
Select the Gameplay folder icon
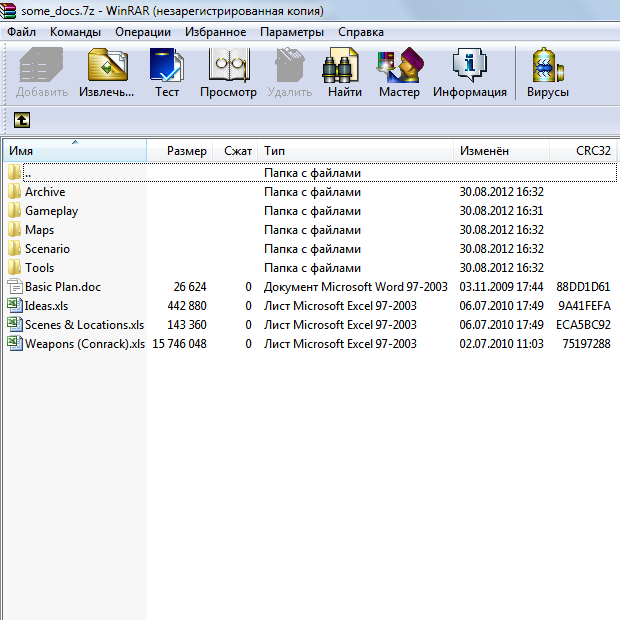point(15,211)
